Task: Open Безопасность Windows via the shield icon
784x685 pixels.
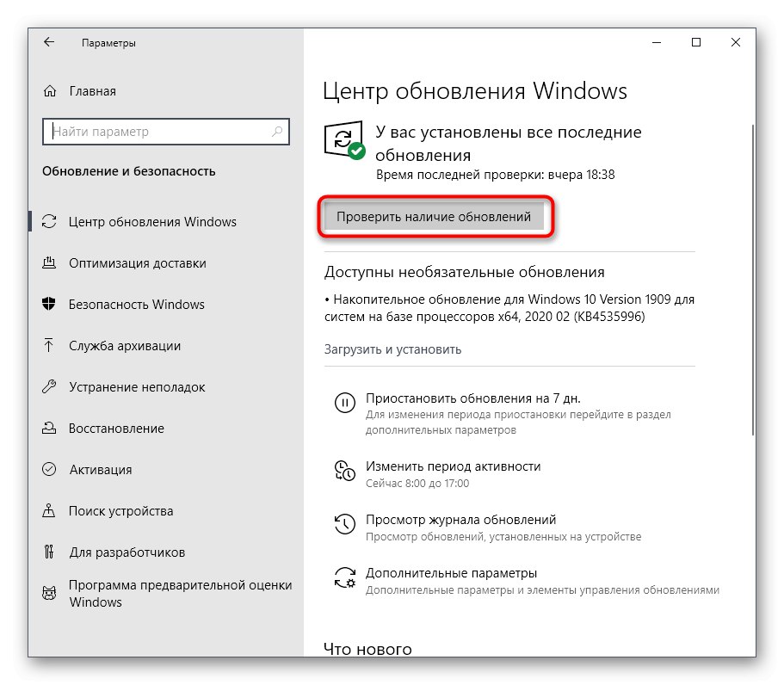Action: tap(52, 305)
